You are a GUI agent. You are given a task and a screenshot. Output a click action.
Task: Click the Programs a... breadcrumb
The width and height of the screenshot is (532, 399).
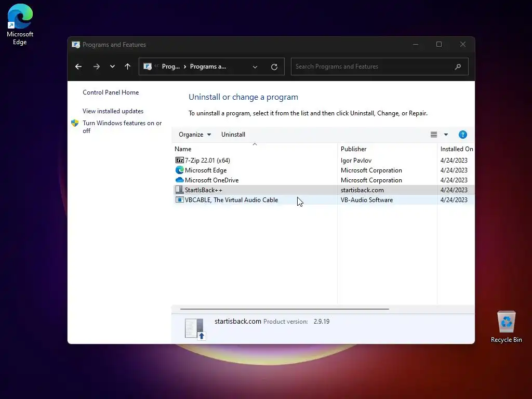point(208,66)
